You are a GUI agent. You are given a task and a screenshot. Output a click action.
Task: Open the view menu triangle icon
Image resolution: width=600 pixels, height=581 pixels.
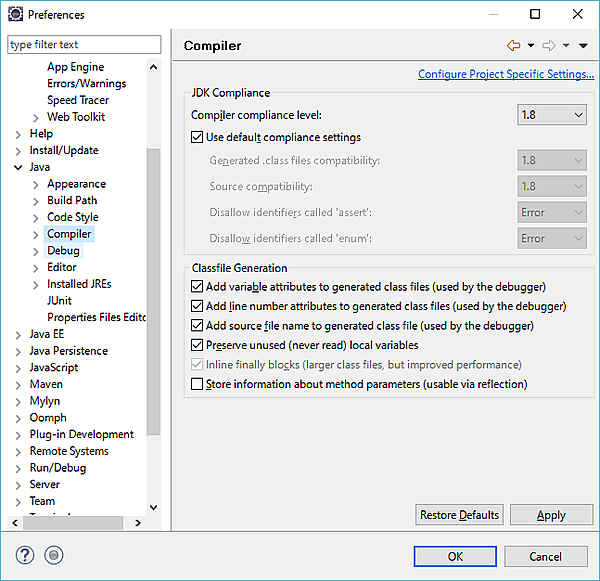click(x=583, y=46)
